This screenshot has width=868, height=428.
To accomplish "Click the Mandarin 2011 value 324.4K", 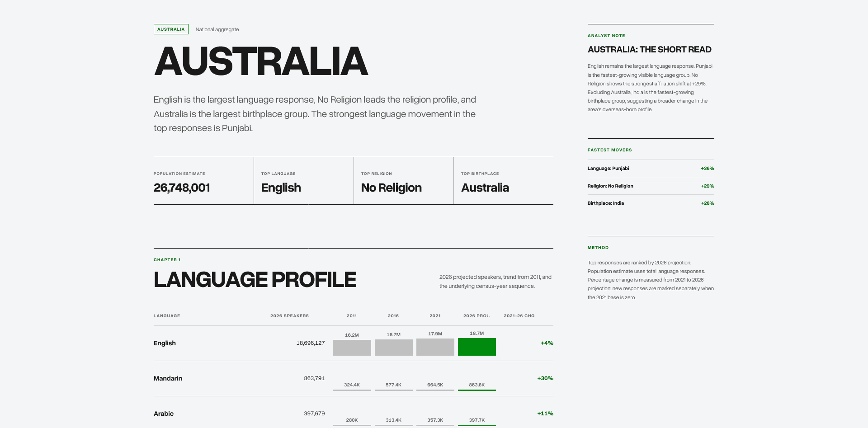I will [352, 385].
